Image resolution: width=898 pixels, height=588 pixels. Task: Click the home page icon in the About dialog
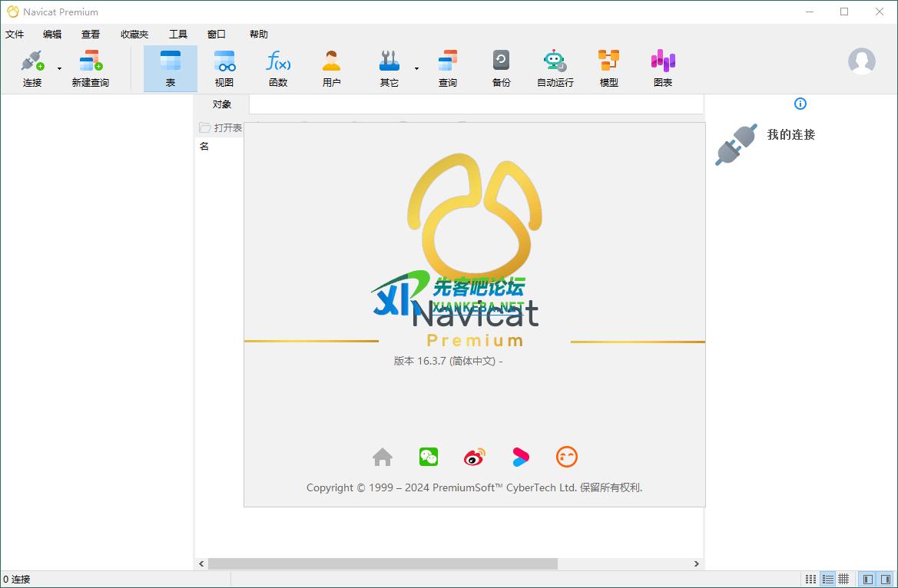pos(383,457)
